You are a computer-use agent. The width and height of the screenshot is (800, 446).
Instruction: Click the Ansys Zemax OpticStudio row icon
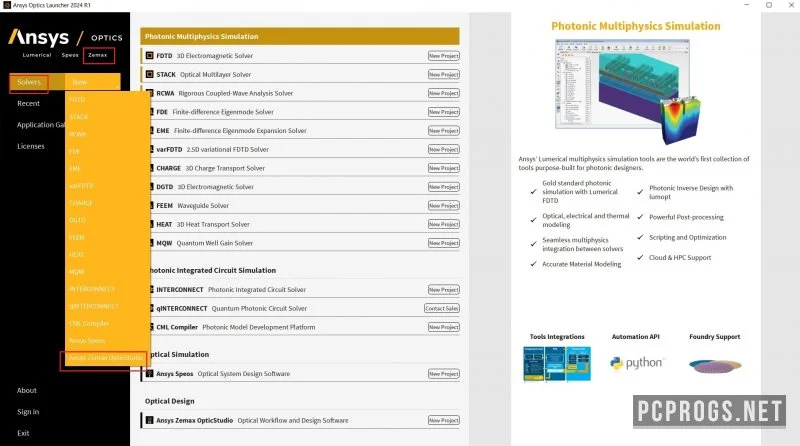tap(149, 420)
